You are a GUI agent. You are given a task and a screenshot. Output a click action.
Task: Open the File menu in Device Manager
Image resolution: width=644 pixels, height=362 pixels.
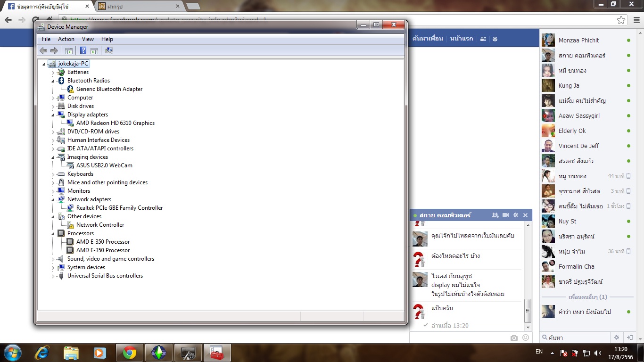[46, 39]
